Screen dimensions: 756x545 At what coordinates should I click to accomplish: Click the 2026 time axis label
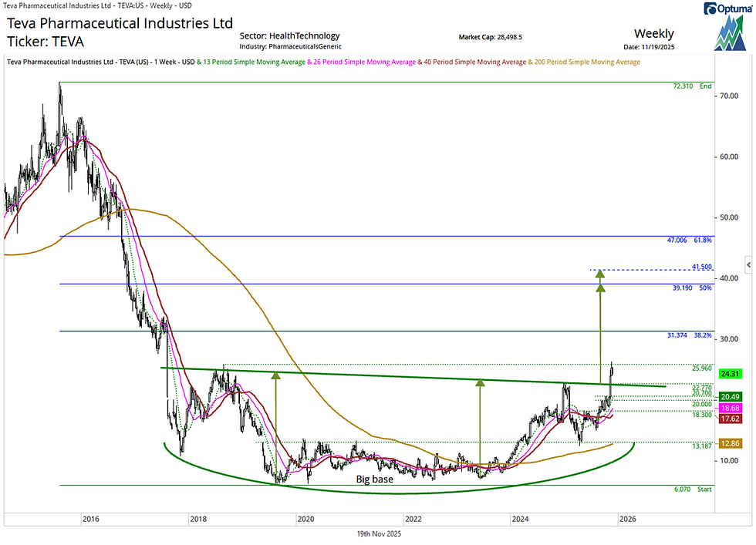[628, 520]
